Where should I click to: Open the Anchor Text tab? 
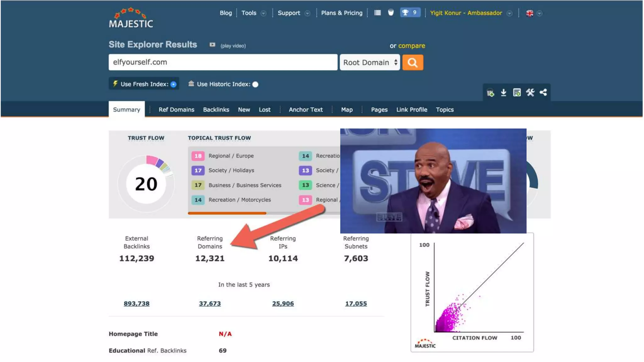(x=306, y=110)
